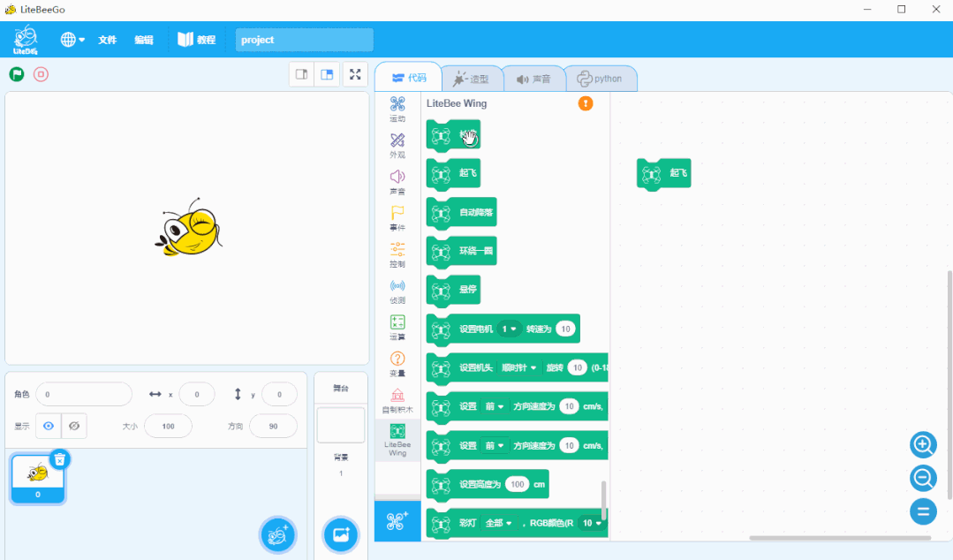Hide the sprite with the crossed-eye toggle
Image resolution: width=953 pixels, height=560 pixels.
coord(74,426)
